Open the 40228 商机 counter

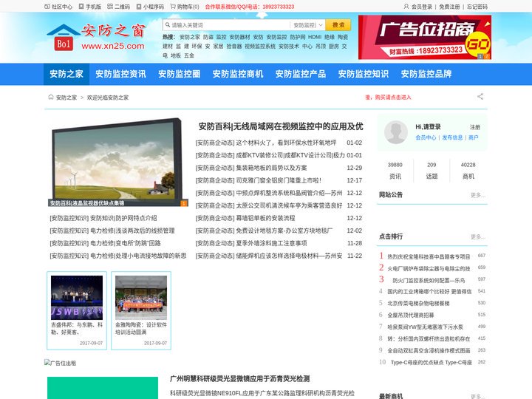[468, 171]
